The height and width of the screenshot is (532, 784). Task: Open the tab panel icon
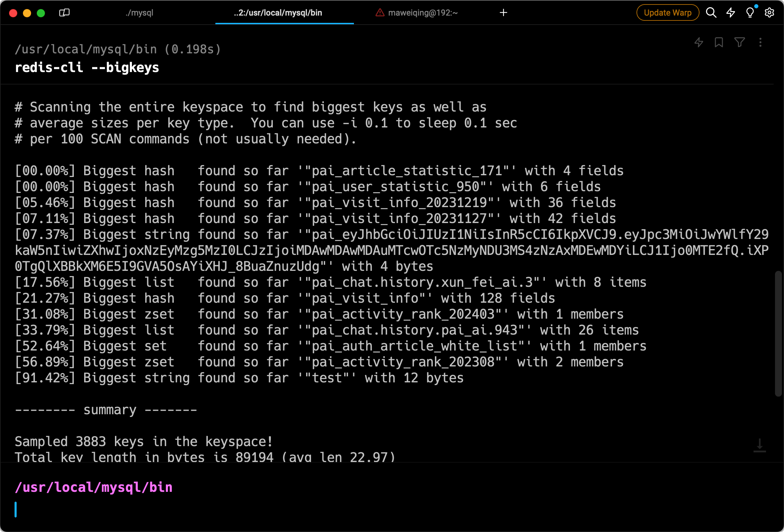[x=64, y=13]
